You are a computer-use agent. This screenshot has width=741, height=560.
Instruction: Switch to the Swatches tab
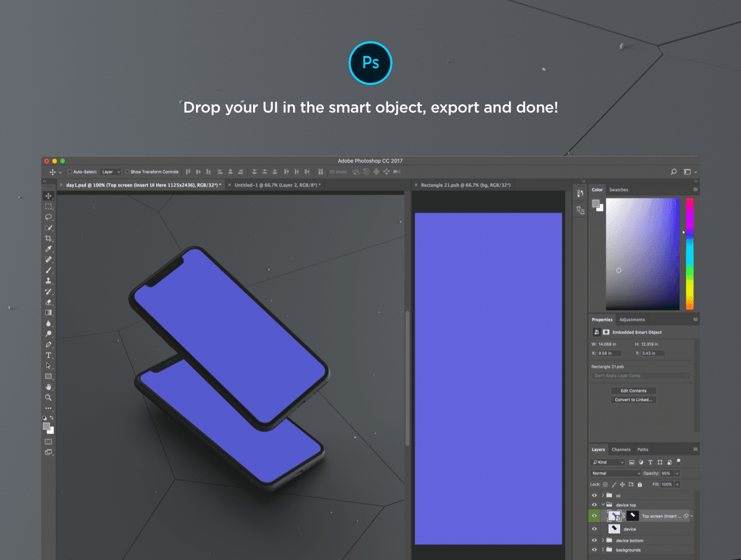pyautogui.click(x=619, y=190)
